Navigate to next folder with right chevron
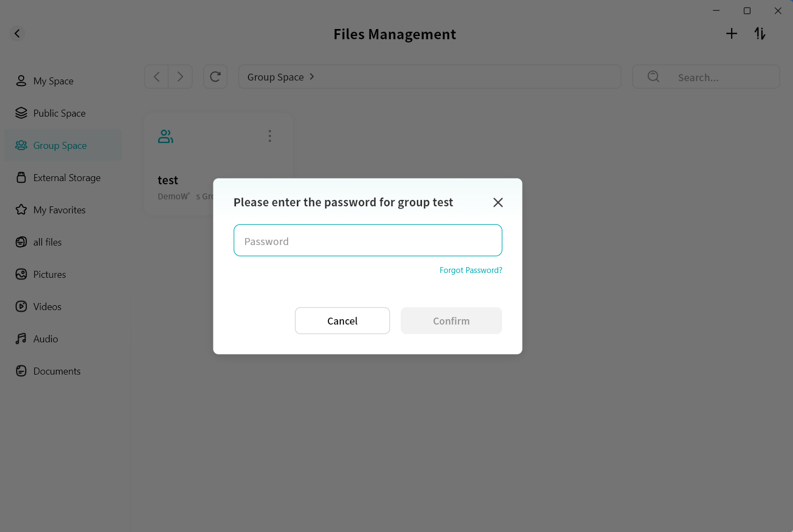The image size is (793, 532). (x=180, y=77)
